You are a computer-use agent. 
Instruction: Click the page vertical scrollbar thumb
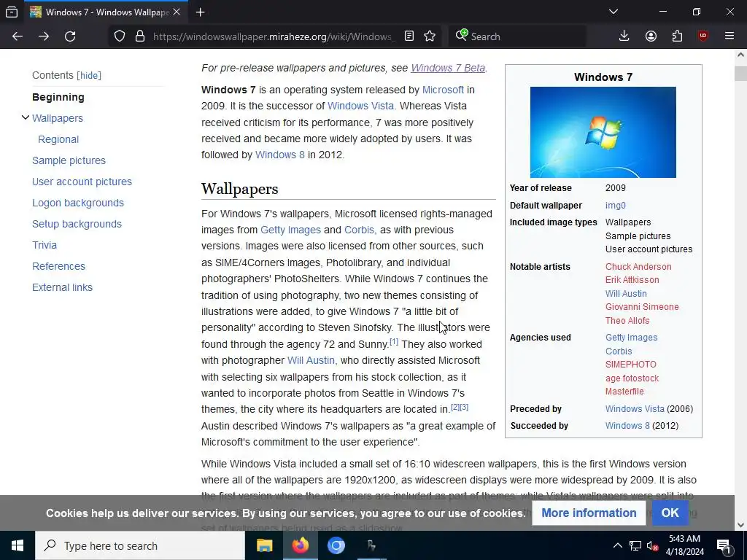[741, 74]
